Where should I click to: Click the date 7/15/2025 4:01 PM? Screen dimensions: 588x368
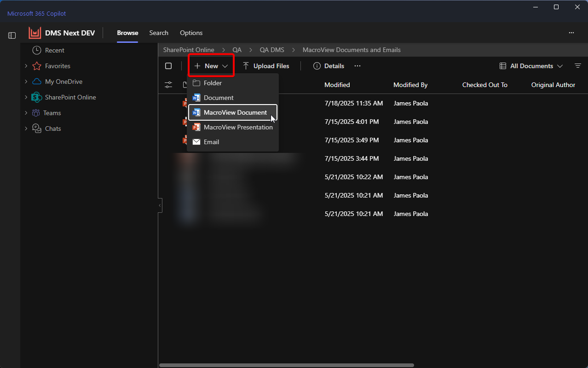coord(352,122)
